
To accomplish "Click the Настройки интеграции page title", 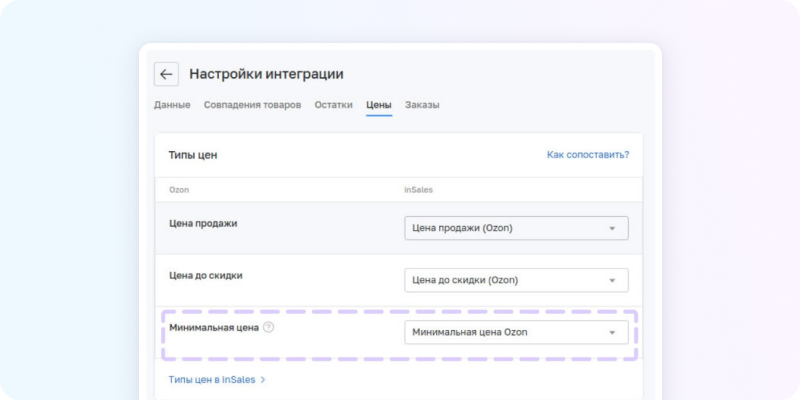I will [x=266, y=74].
